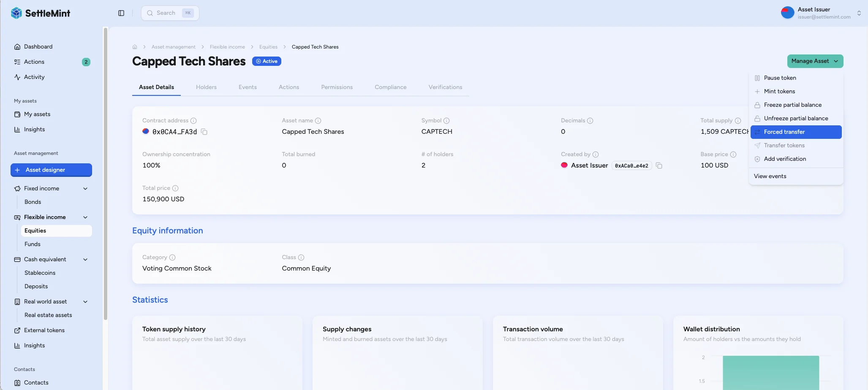Select the Dashboard icon in the sidebar
The height and width of the screenshot is (390, 868).
pos(17,46)
